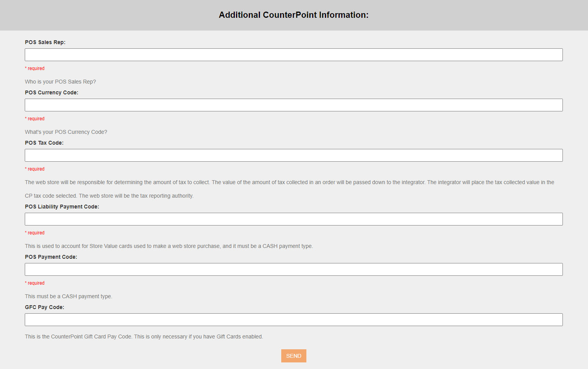The height and width of the screenshot is (369, 588).
Task: Click the 'POS Tax Code:' label
Action: tap(44, 143)
